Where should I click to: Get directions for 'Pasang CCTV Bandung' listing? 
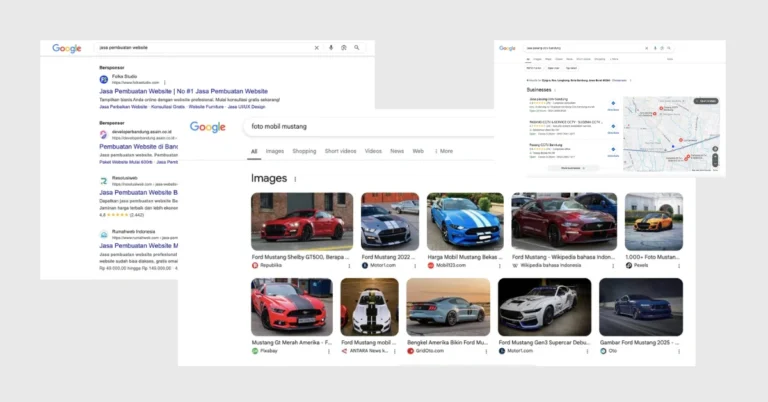coord(613,150)
